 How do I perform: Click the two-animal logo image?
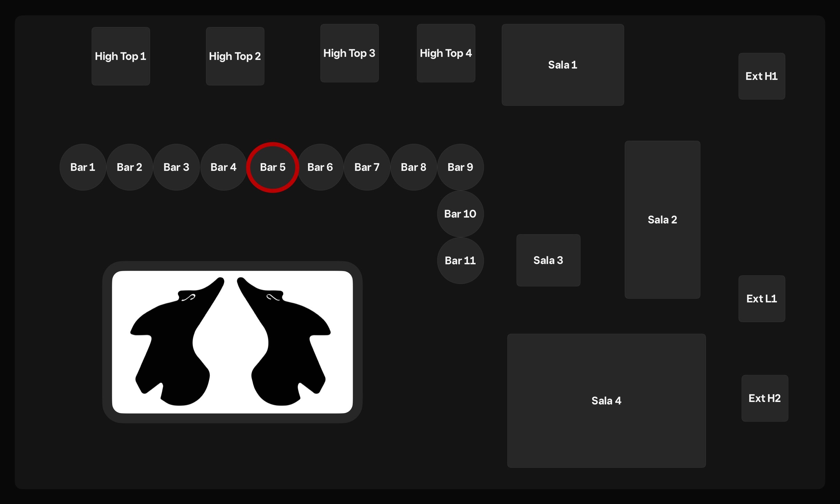(x=232, y=342)
